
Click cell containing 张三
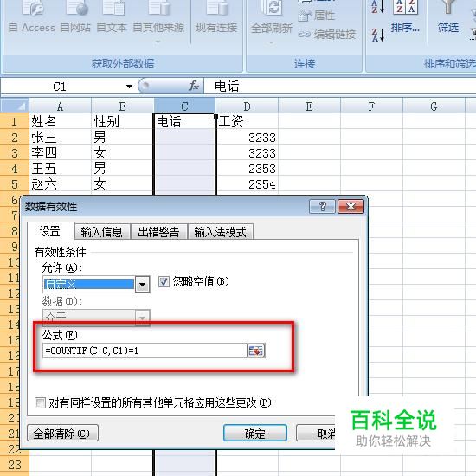[x=60, y=137]
